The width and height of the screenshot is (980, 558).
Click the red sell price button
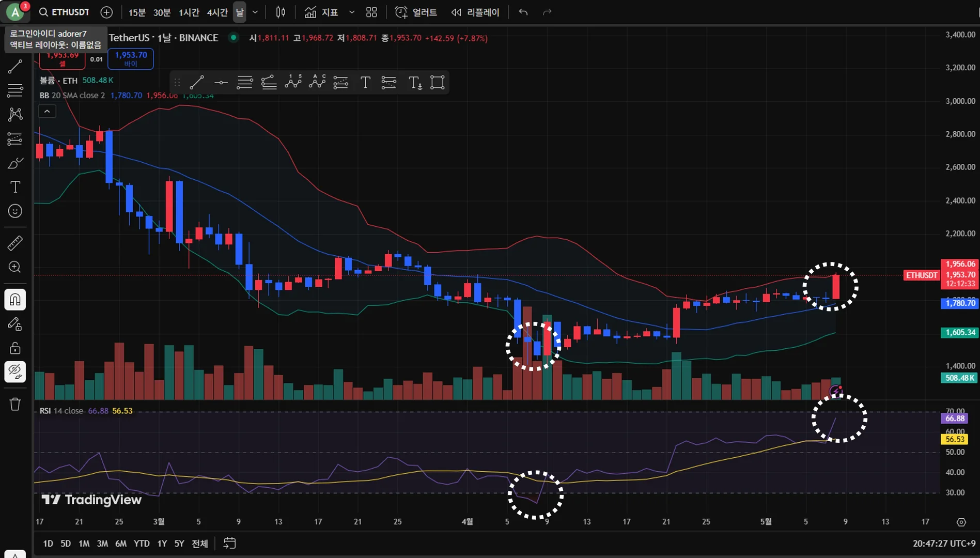(x=63, y=59)
